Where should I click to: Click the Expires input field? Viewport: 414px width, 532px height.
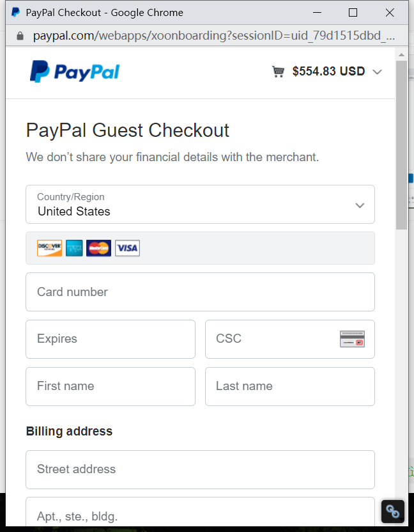click(111, 340)
